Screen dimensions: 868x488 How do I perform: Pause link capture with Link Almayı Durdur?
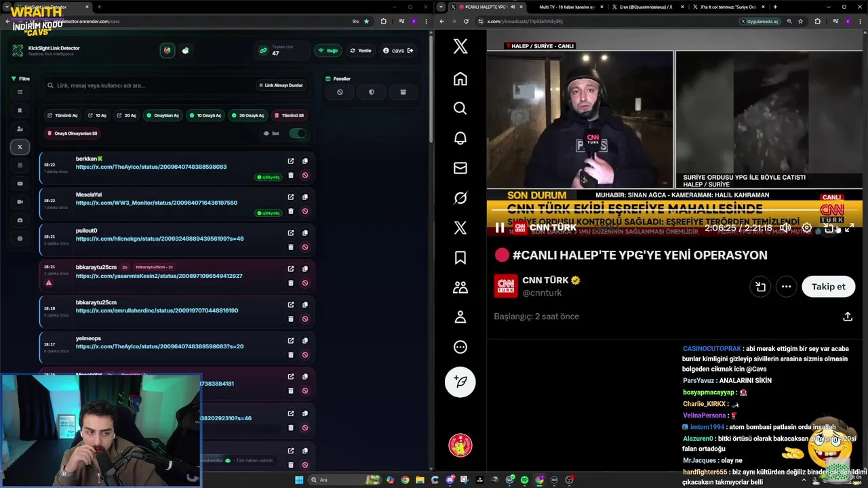281,85
